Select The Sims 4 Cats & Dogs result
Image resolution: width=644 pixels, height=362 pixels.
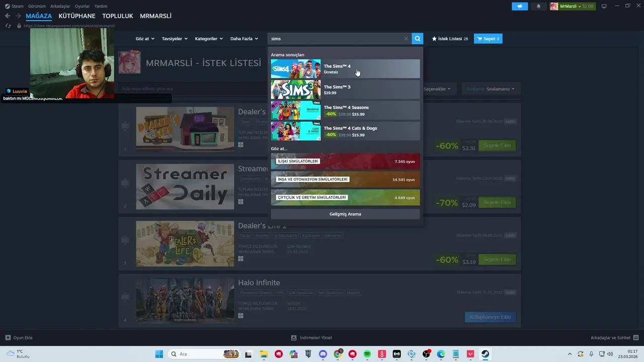[x=345, y=131]
